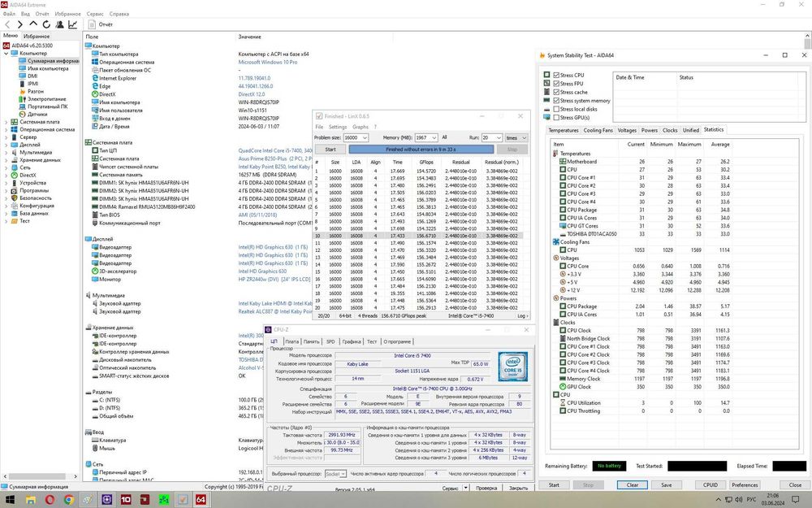This screenshot has width=812, height=508.
Task: Switch to Temperatures tab in Stability Test
Action: (x=564, y=130)
